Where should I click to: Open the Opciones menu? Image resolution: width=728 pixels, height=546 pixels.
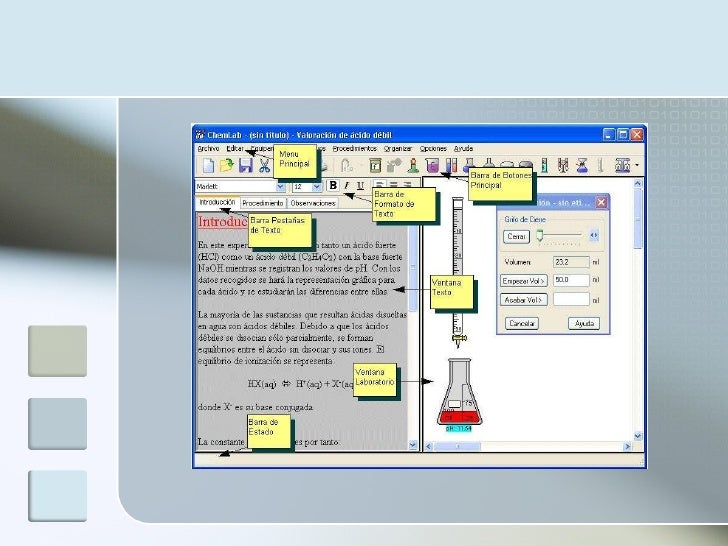(x=433, y=149)
